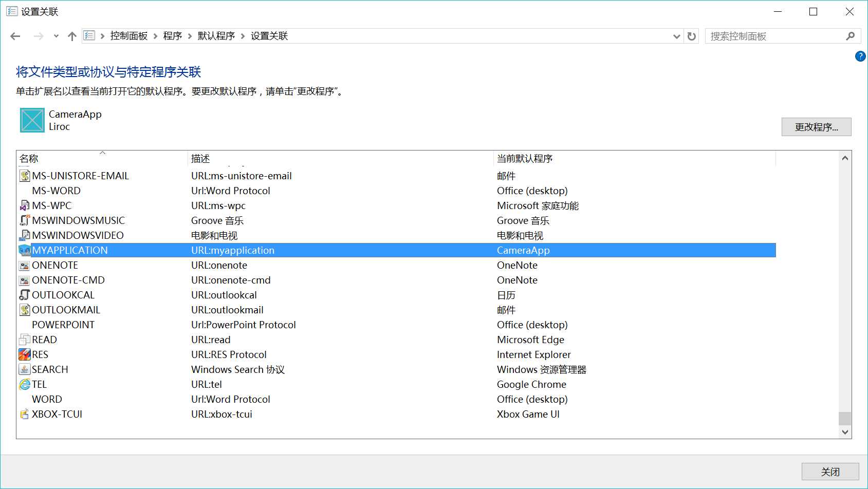Go up one level with up arrow
Viewport: 868px width, 489px height.
[72, 36]
